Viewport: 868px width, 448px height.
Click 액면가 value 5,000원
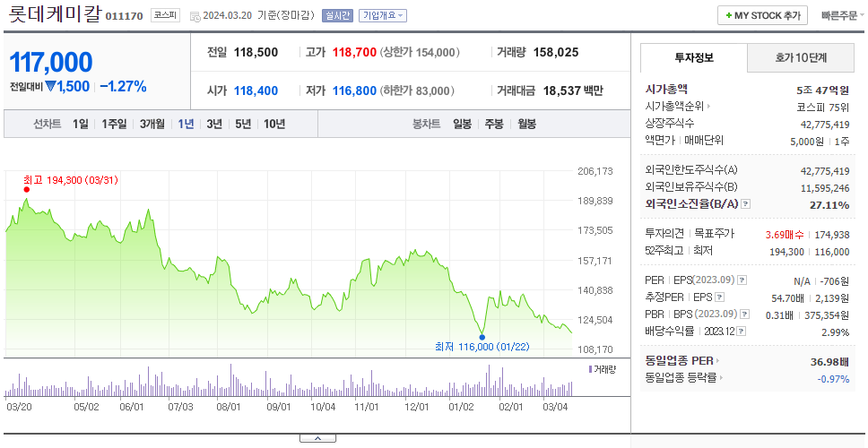tap(806, 142)
